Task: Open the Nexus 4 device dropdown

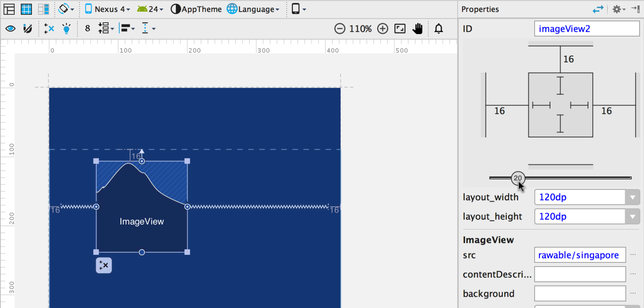Action: (x=108, y=9)
